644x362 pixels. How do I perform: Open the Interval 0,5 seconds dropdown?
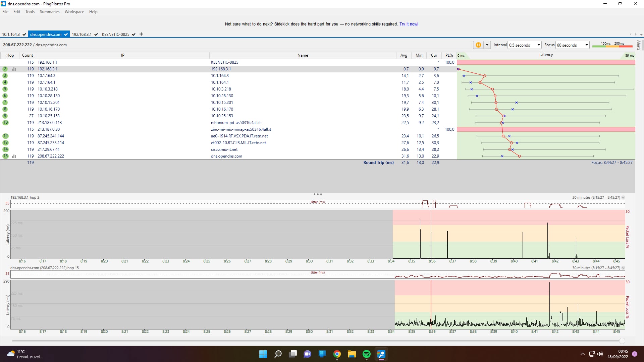pos(525,45)
